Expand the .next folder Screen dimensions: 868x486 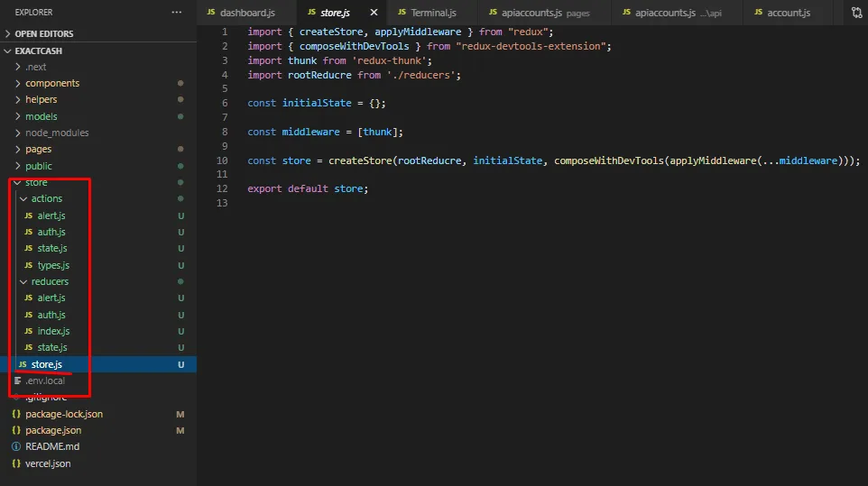click(x=98, y=67)
